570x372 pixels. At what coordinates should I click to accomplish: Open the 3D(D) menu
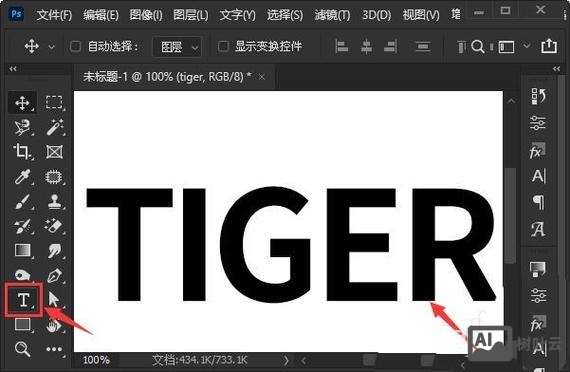pos(376,15)
